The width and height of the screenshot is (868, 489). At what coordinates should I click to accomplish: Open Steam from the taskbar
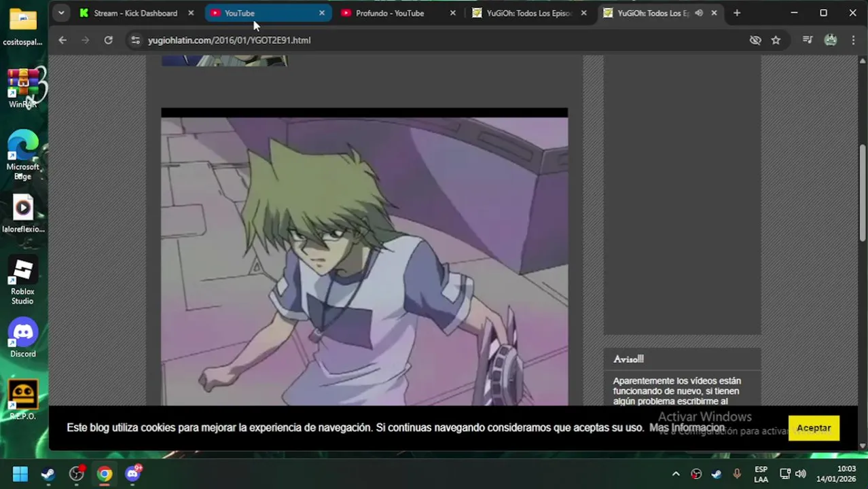click(x=48, y=473)
